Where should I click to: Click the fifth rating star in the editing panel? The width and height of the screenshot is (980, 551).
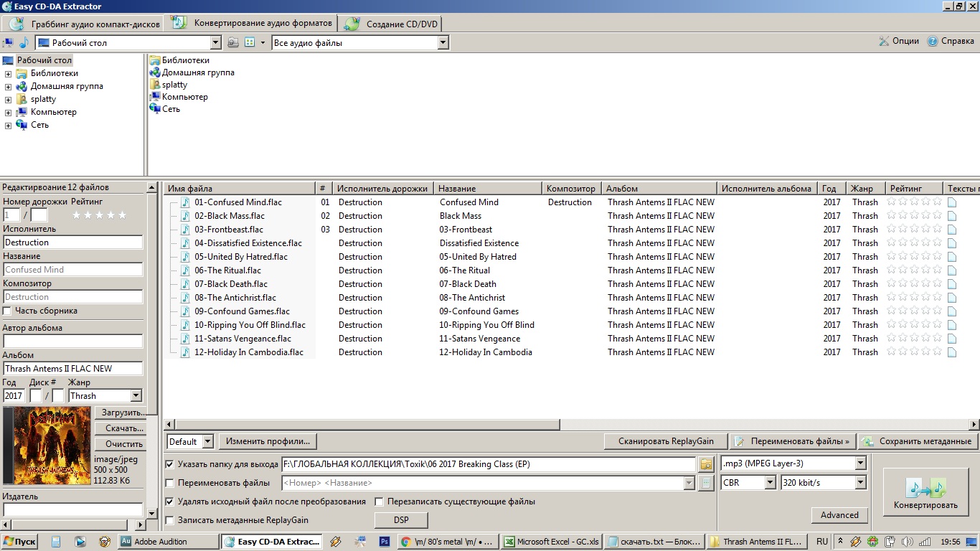coord(122,215)
